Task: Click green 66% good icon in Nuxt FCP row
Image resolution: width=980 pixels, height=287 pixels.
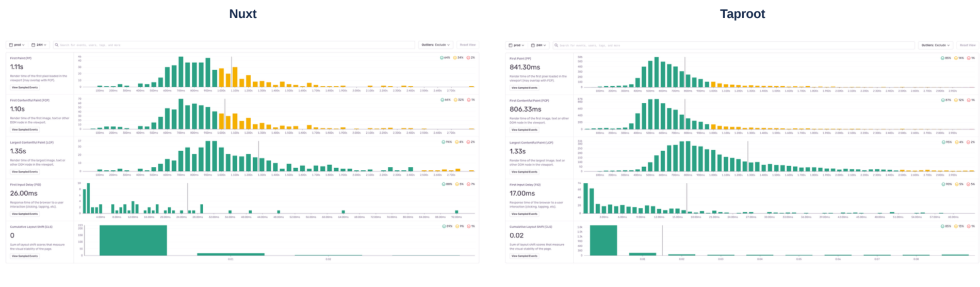Action: [x=442, y=100]
